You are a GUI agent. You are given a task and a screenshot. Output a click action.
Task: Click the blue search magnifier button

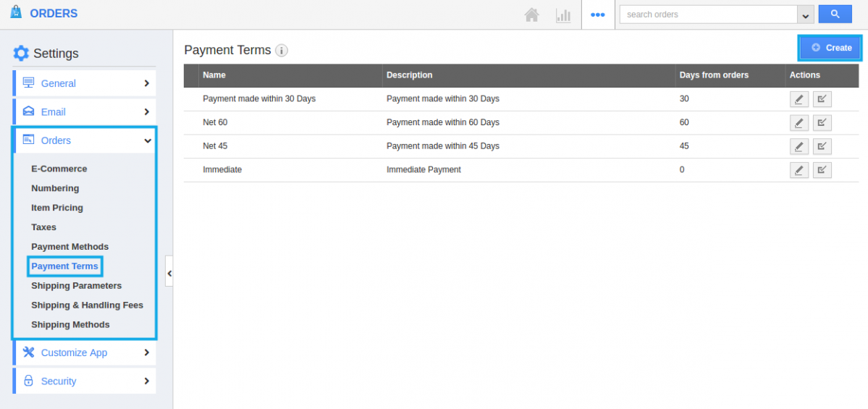click(x=835, y=14)
